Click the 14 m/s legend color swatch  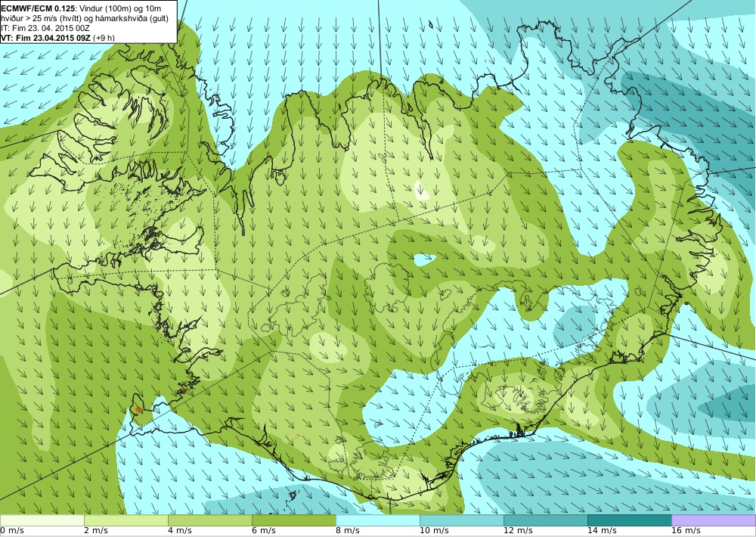[629, 520]
